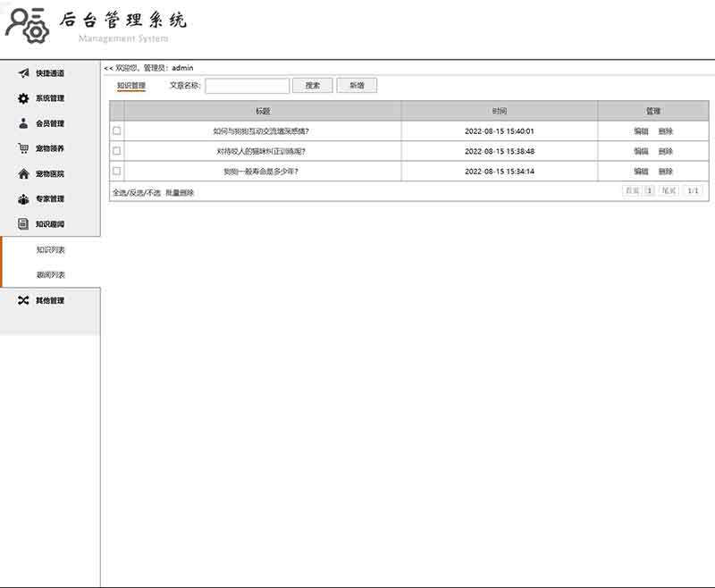Click 编辑 for the 15:40:01 article
The height and width of the screenshot is (588, 715).
pyautogui.click(x=641, y=131)
